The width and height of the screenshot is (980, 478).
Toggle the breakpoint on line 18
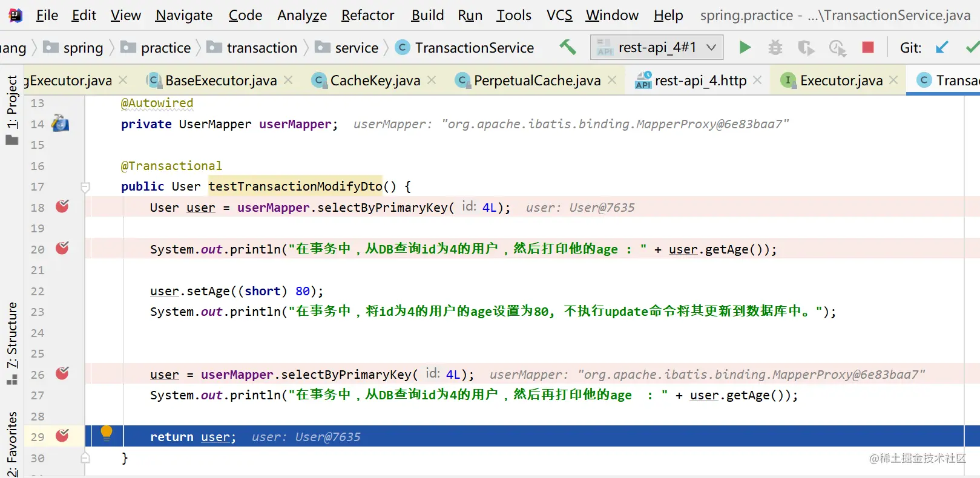62,206
